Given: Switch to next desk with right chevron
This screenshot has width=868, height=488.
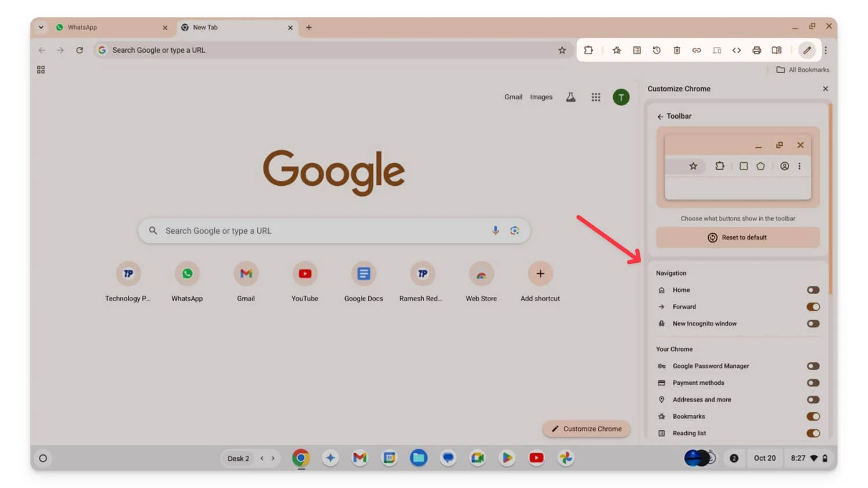Looking at the screenshot, I should coord(273,458).
